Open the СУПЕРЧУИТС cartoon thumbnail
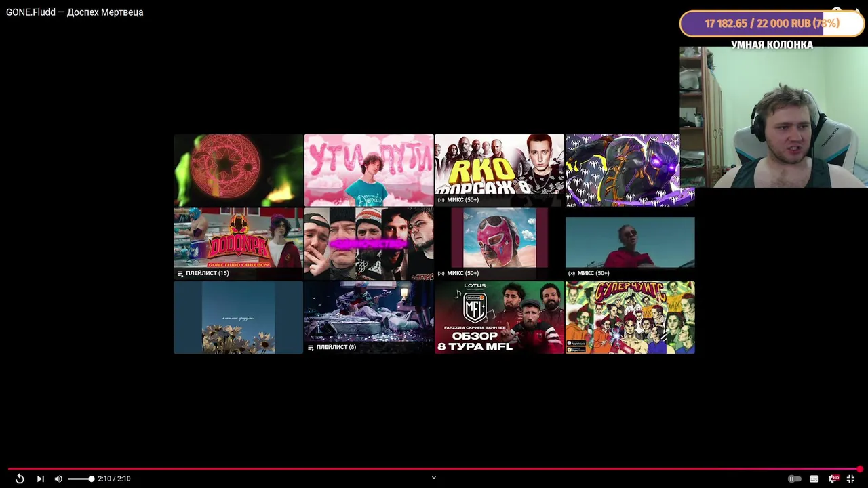Viewport: 868px width, 488px height. click(x=630, y=317)
